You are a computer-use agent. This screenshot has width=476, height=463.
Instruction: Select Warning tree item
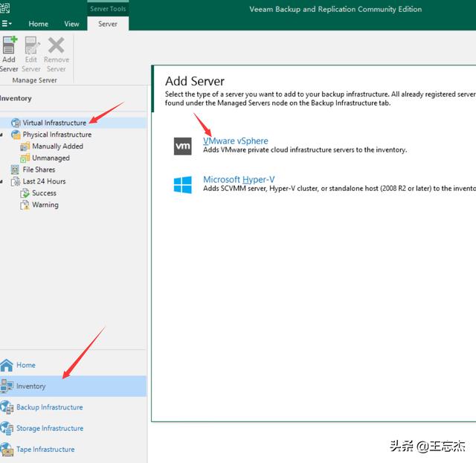(x=45, y=205)
